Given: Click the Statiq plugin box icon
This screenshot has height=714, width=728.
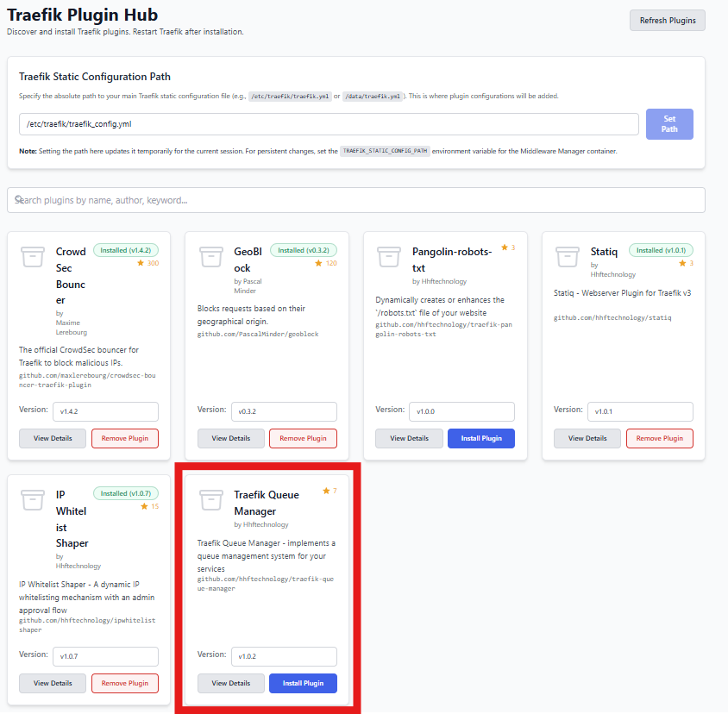Looking at the screenshot, I should 568,257.
